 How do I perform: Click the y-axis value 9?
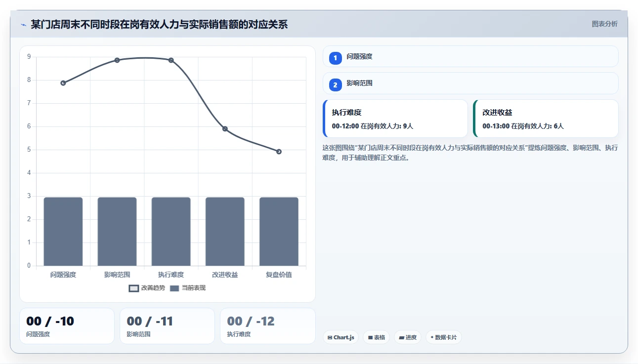[x=29, y=57]
